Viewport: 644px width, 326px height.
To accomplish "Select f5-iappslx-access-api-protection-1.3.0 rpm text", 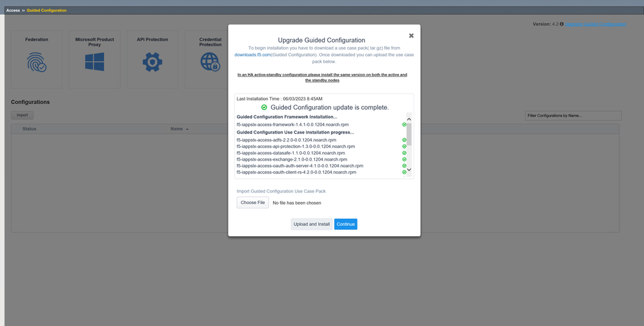I will pyautogui.click(x=296, y=147).
